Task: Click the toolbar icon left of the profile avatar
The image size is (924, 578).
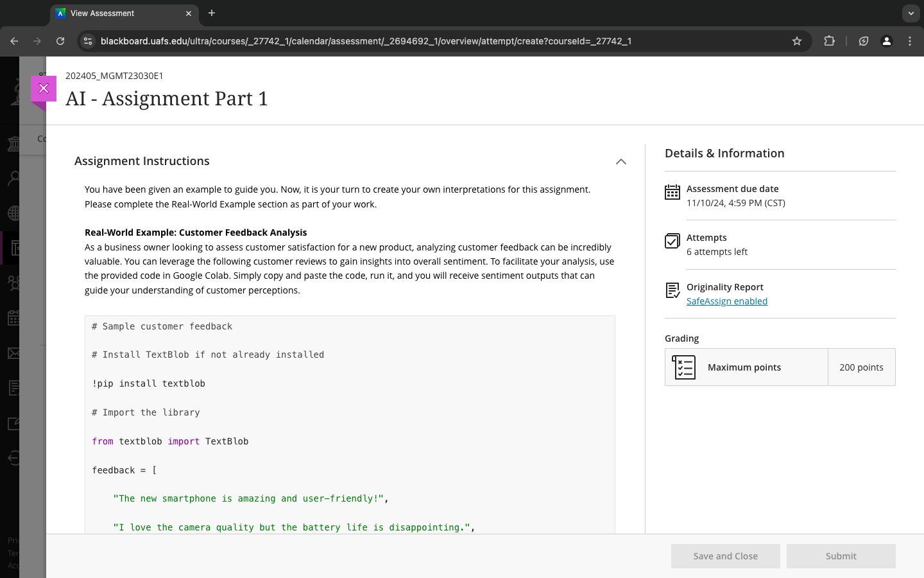Action: 864,41
